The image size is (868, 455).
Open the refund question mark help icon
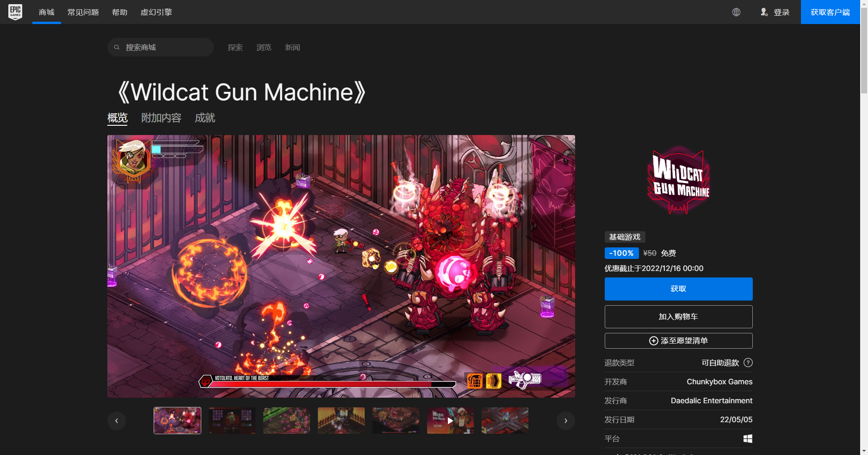tap(749, 363)
